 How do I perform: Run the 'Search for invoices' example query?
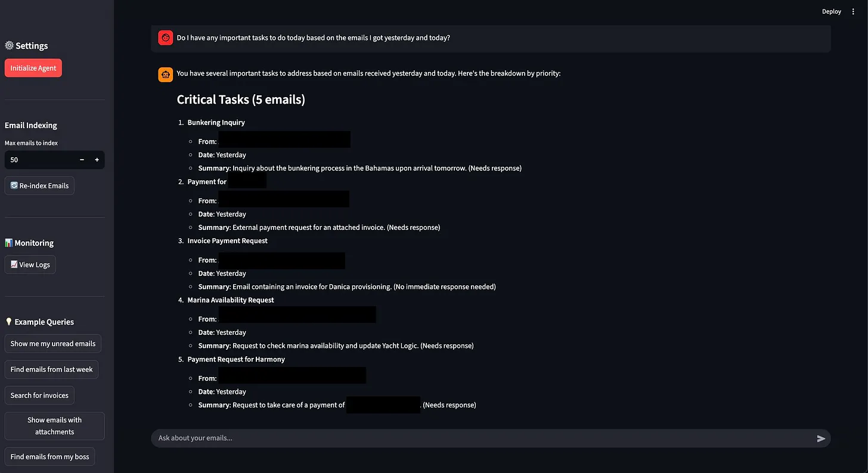[39, 395]
